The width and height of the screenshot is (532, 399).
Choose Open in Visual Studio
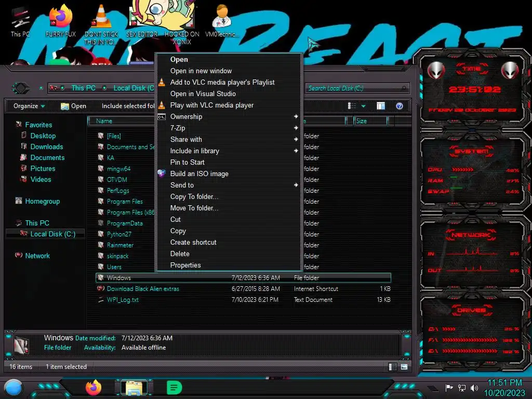point(230,94)
